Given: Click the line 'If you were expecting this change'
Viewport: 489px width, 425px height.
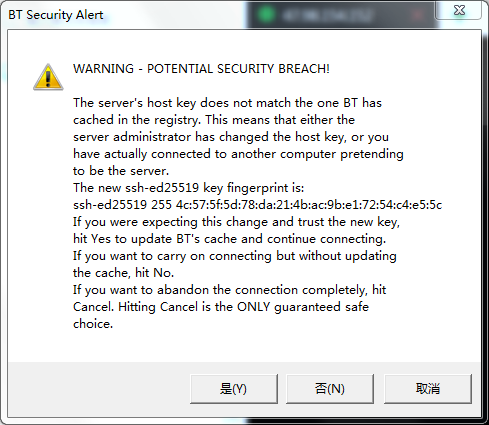Looking at the screenshot, I should [x=236, y=222].
